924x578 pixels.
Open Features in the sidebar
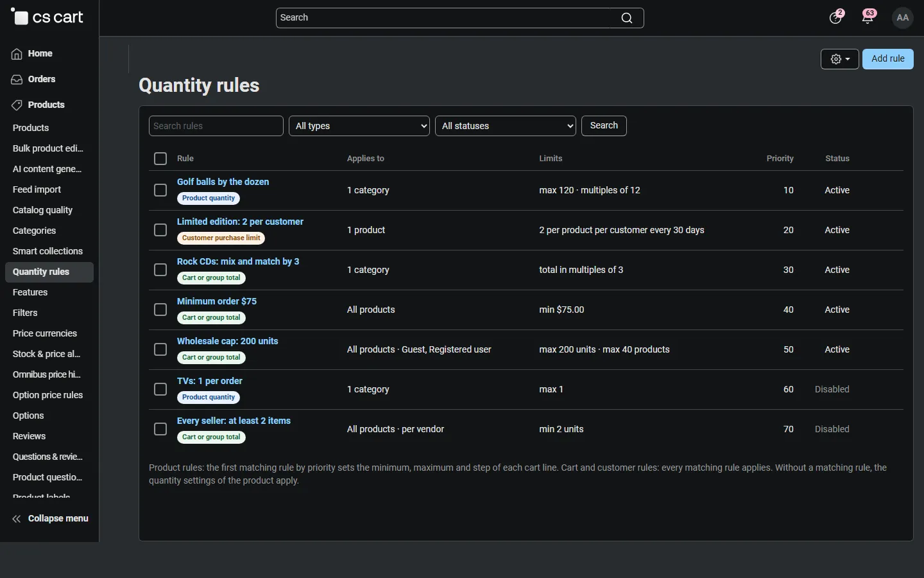[x=30, y=293]
